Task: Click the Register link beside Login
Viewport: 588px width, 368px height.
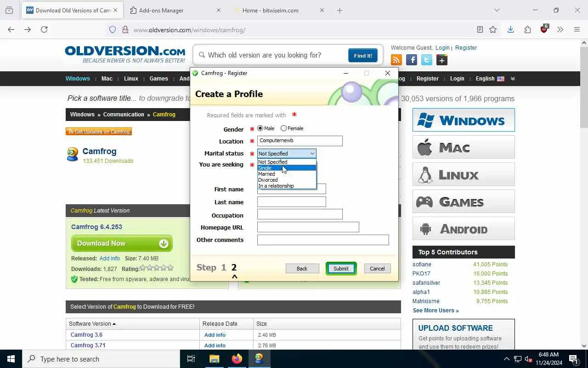Action: pos(466,47)
